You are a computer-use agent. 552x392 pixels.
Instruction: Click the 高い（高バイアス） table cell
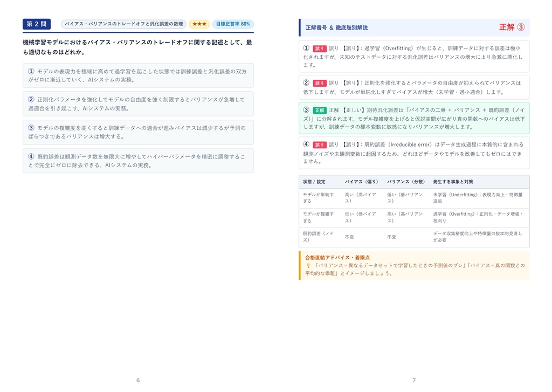pyautogui.click(x=361, y=197)
